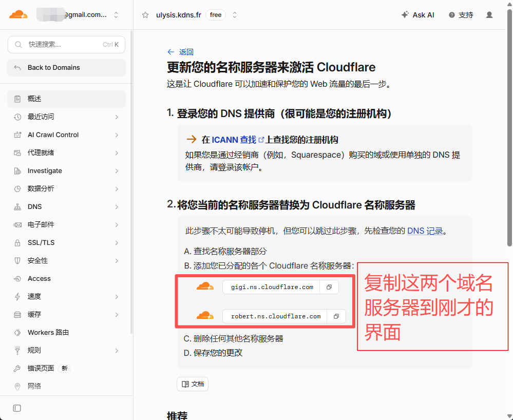Click the 概述 overview icon

pos(17,99)
